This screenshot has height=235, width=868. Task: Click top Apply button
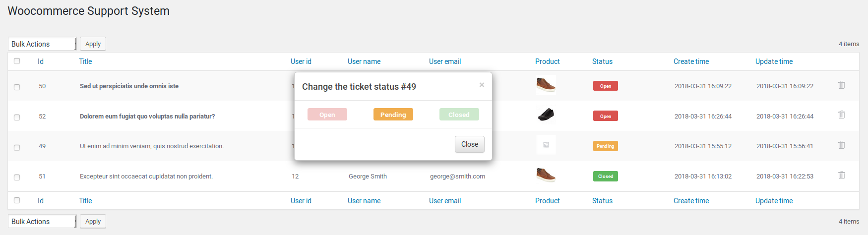coord(93,44)
